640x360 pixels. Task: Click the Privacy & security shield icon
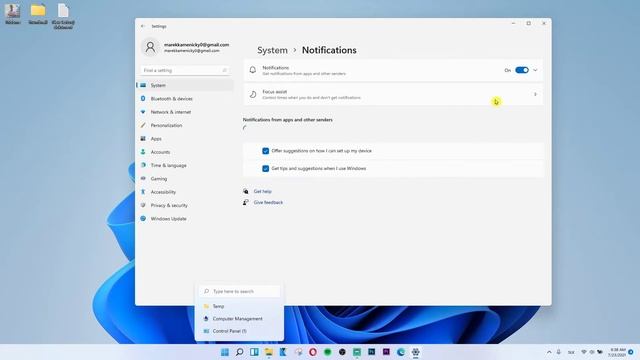[143, 205]
